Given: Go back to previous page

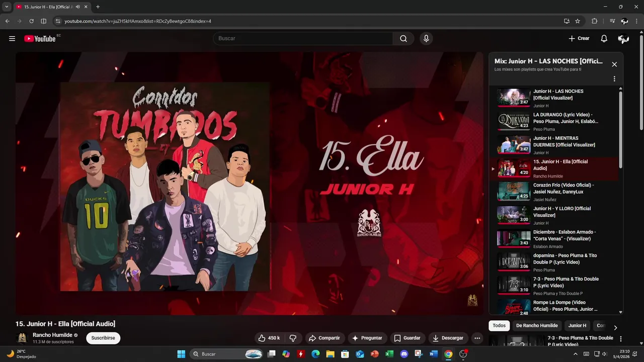Looking at the screenshot, I should pos(7,21).
